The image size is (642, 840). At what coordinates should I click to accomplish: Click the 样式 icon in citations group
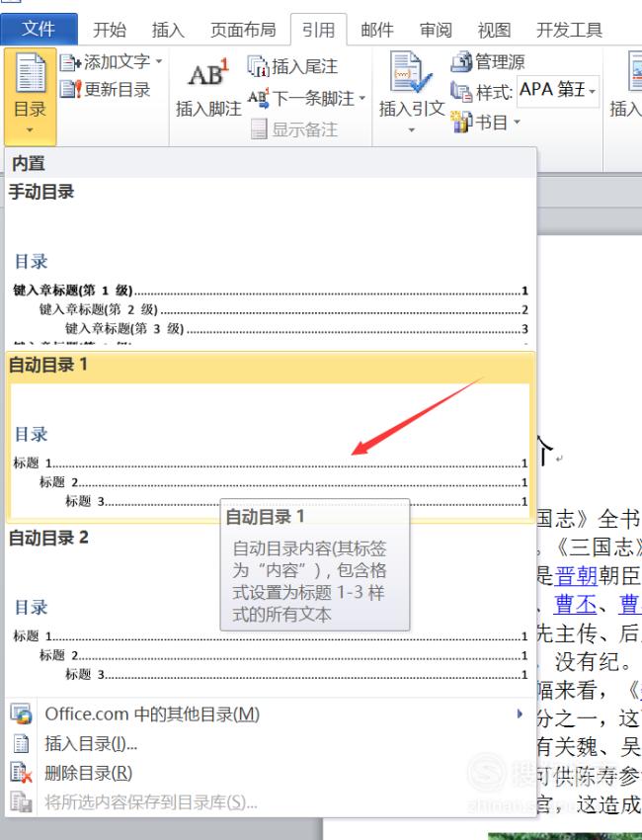coord(461,91)
